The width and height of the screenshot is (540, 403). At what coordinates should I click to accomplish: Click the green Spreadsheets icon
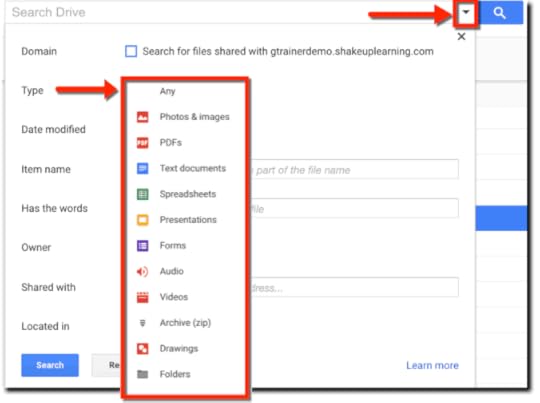(x=143, y=194)
